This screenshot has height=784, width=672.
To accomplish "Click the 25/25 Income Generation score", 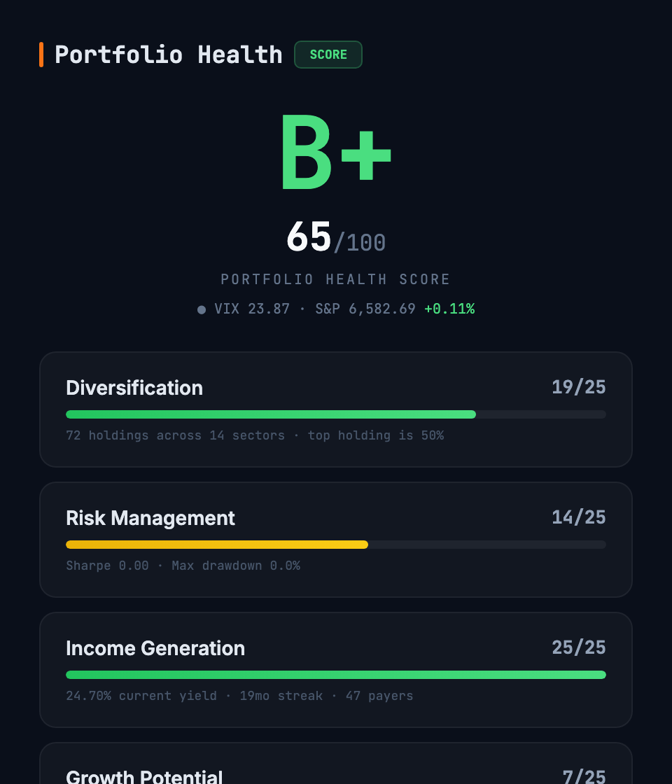I will click(579, 647).
